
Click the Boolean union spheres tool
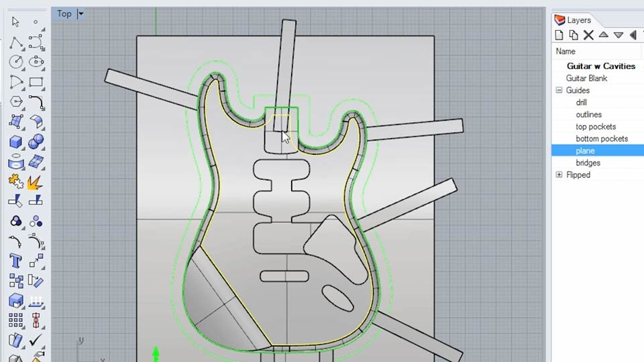tap(36, 141)
